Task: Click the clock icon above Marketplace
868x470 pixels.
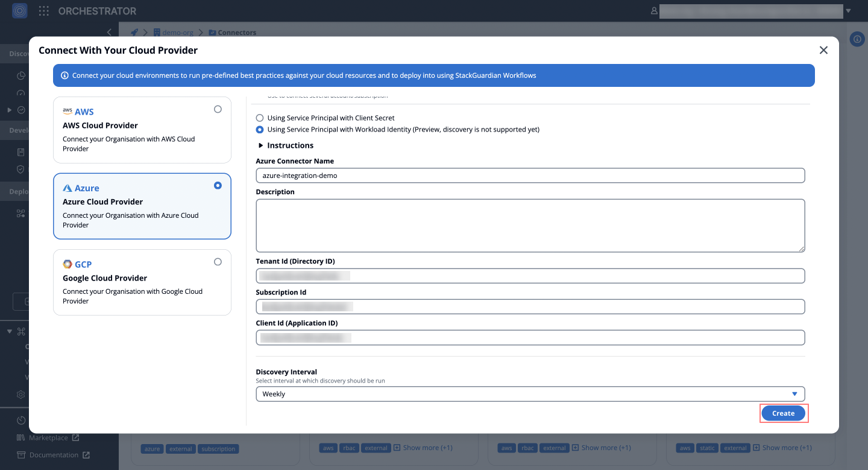Action: click(21, 420)
